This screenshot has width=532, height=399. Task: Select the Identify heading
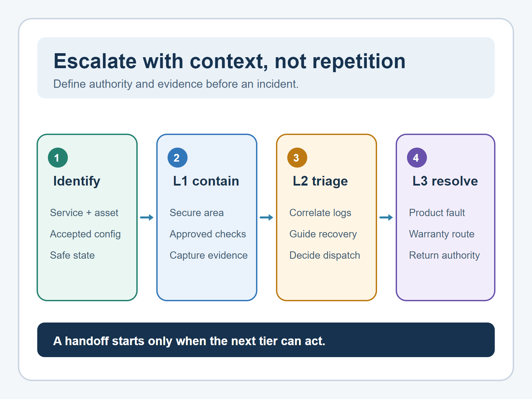click(x=77, y=181)
